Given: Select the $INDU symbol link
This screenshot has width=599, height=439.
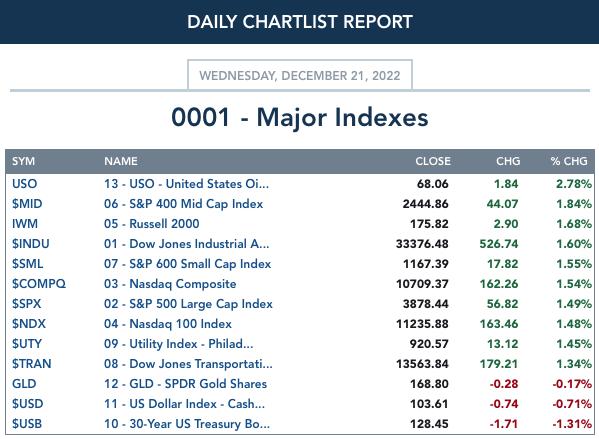Looking at the screenshot, I should [31, 244].
